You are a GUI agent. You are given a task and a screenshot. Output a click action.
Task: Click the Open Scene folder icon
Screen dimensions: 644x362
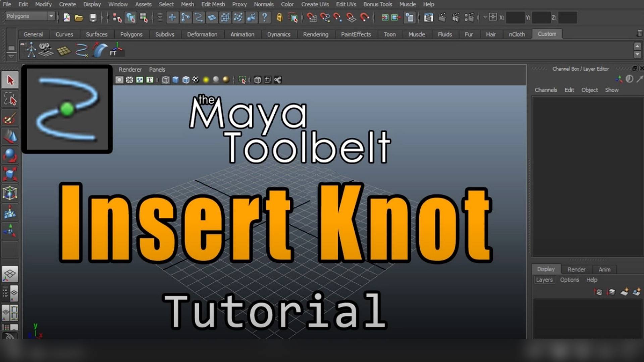click(79, 17)
